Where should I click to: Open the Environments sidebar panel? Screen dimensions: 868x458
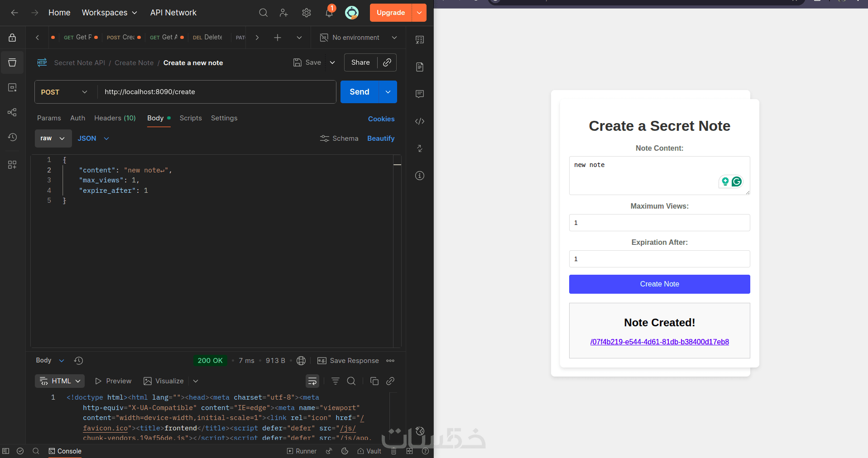pos(12,87)
